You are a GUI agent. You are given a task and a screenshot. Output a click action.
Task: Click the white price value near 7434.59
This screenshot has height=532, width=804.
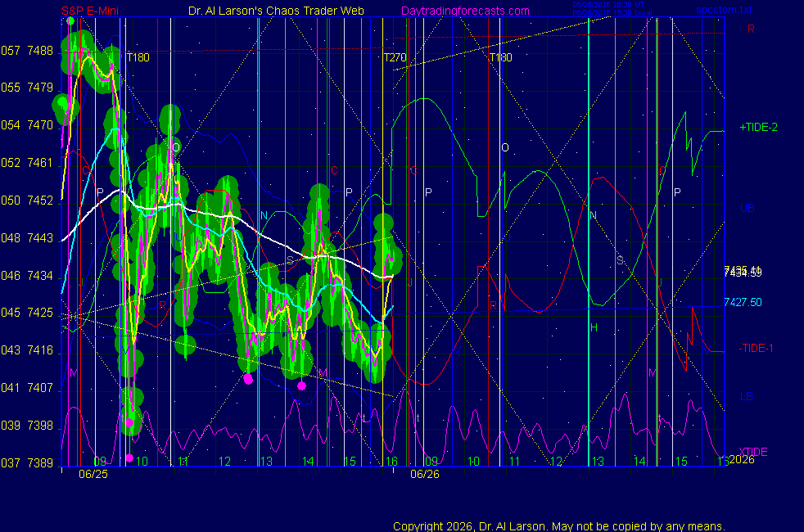[x=743, y=272]
